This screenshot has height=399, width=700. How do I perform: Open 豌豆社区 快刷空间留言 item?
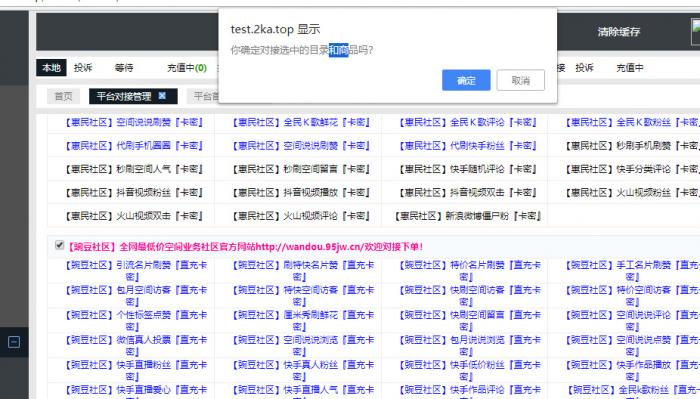pos(470,320)
